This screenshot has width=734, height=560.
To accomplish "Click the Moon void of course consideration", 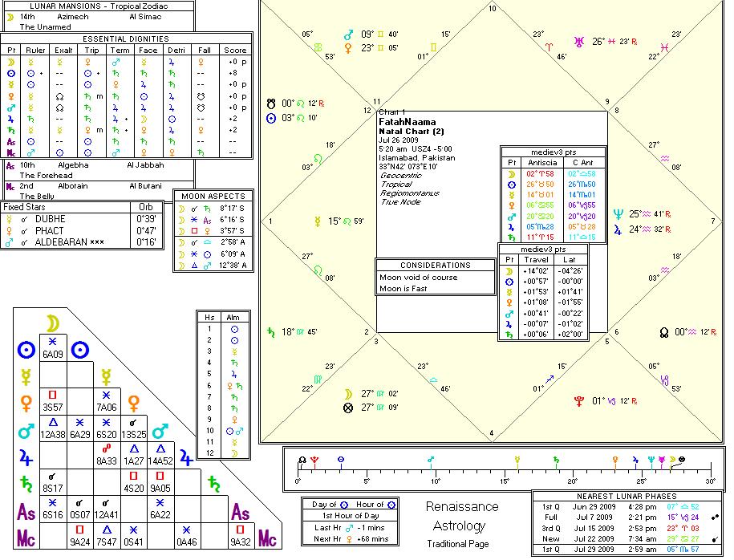I will (419, 277).
